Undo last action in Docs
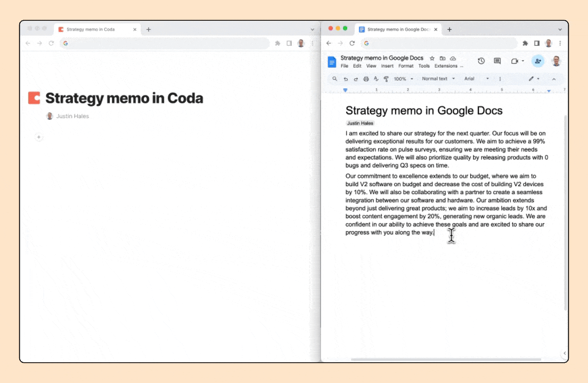The height and width of the screenshot is (383, 588). coord(346,79)
